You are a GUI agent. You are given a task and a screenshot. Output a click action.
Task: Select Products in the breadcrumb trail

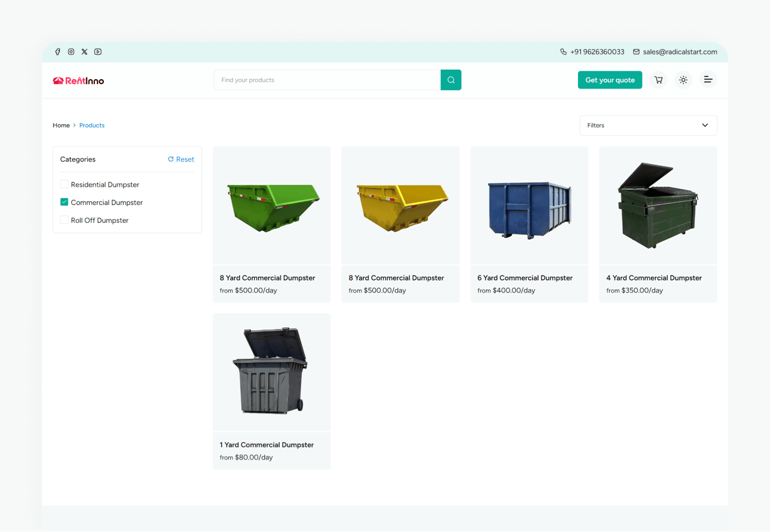coord(92,125)
